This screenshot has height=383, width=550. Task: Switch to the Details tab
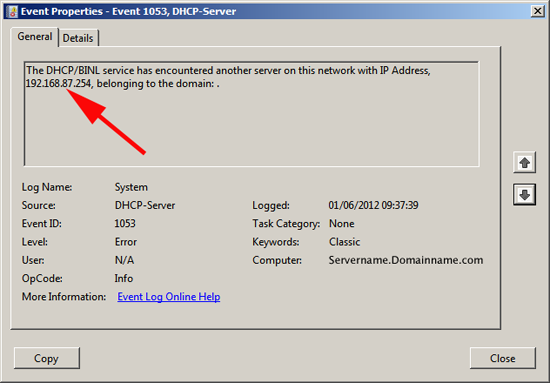click(78, 38)
